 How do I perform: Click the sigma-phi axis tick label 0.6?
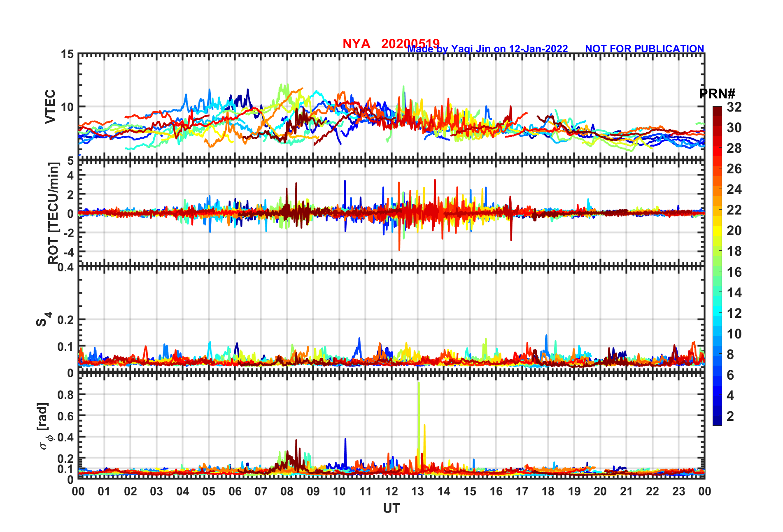[x=66, y=416]
